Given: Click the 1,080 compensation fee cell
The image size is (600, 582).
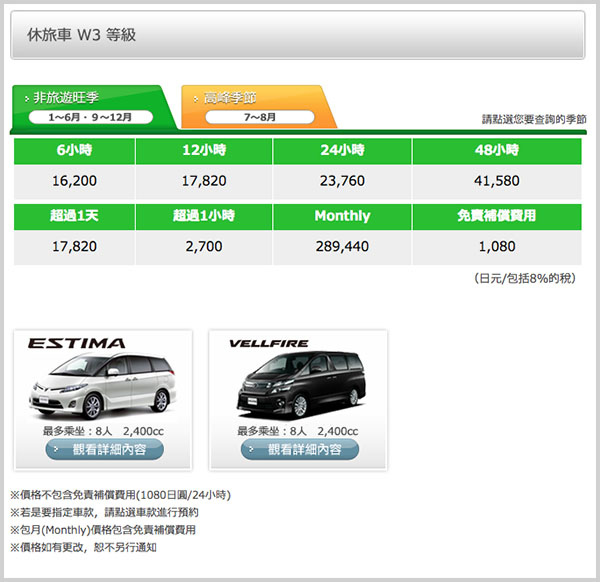Looking at the screenshot, I should [497, 247].
